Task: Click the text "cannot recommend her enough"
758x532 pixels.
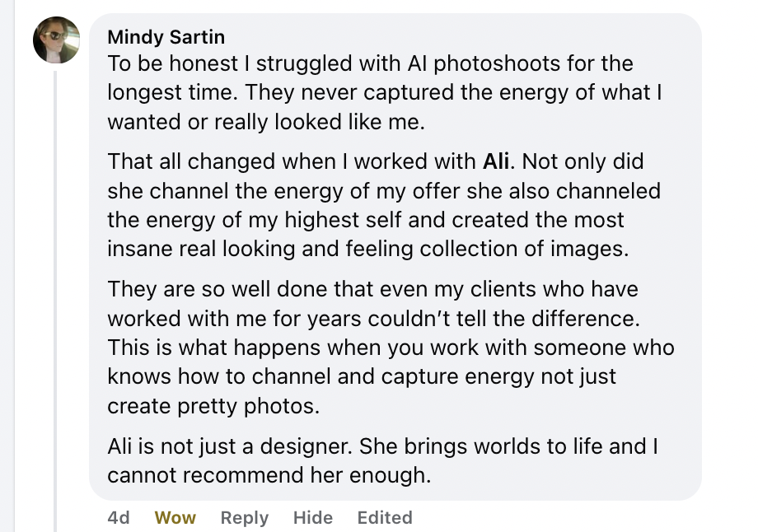Action: 269,475
